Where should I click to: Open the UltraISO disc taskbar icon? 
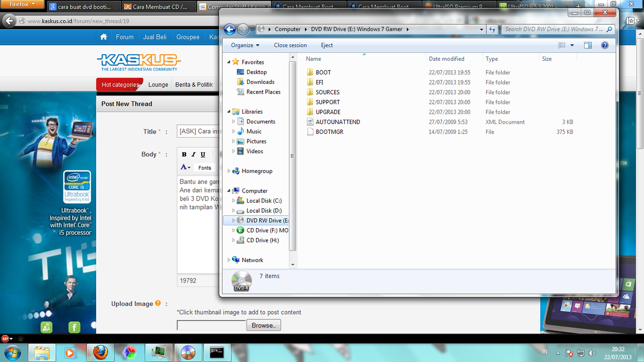188,352
